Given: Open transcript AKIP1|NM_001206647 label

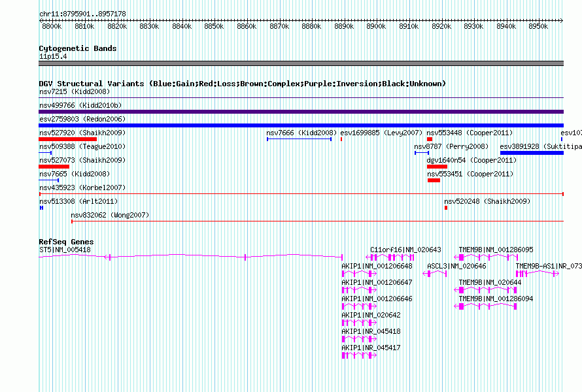Looking at the screenshot, I should [377, 283].
